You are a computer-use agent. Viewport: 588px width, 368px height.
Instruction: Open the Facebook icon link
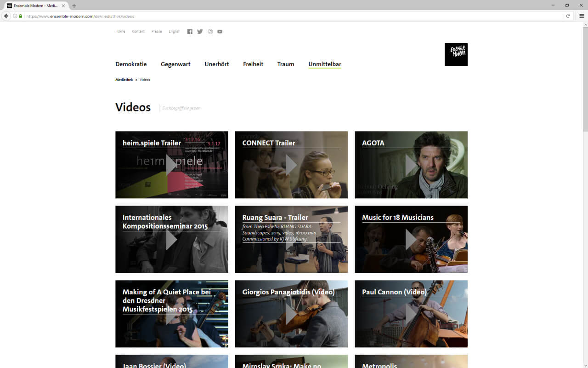pyautogui.click(x=190, y=32)
